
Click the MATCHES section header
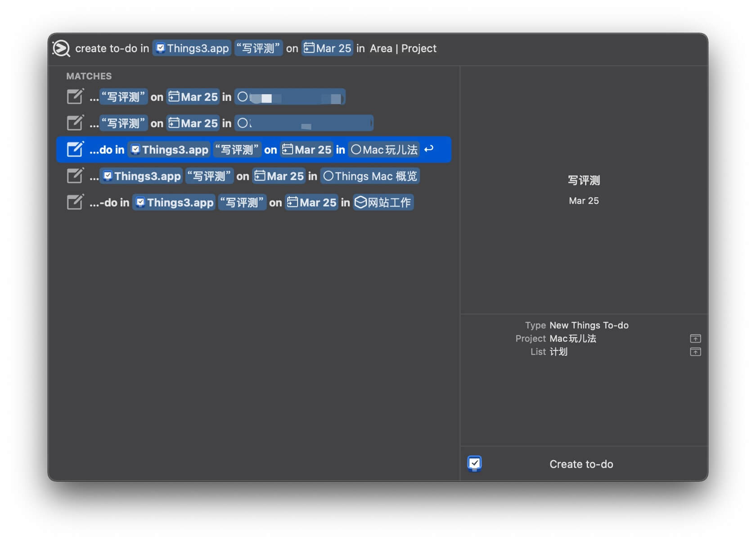89,76
